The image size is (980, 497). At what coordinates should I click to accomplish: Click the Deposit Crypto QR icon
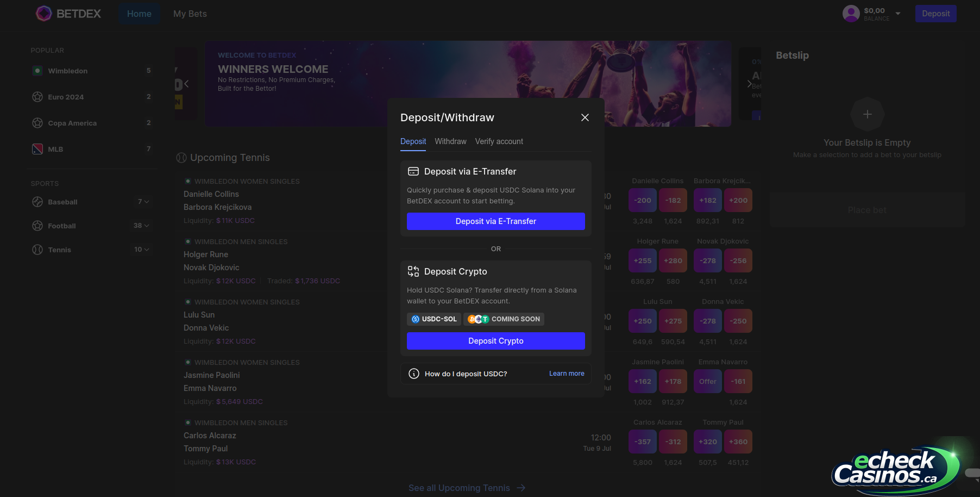[x=413, y=271]
